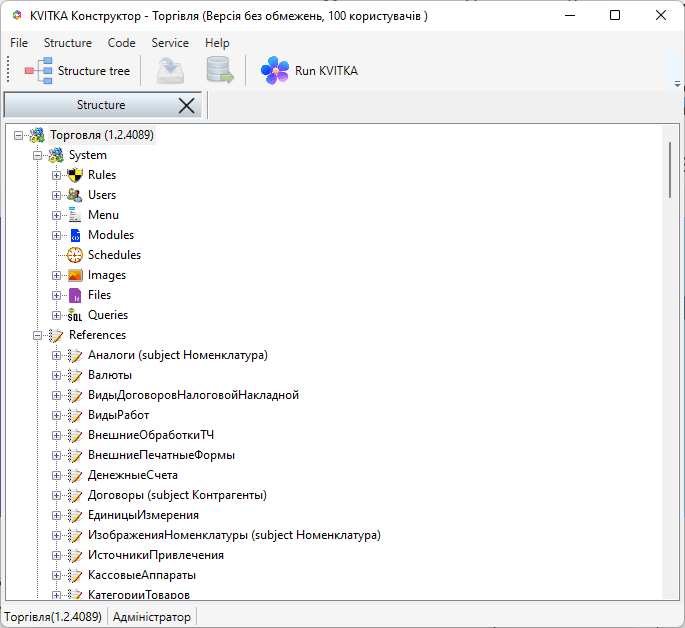Image resolution: width=685 pixels, height=628 pixels.
Task: Expand the Menu tree node
Action: click(x=56, y=215)
